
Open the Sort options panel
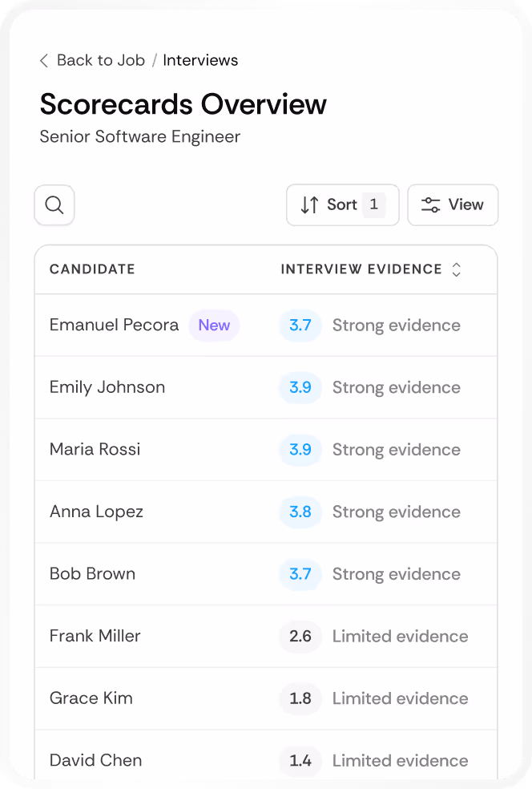[x=342, y=204]
